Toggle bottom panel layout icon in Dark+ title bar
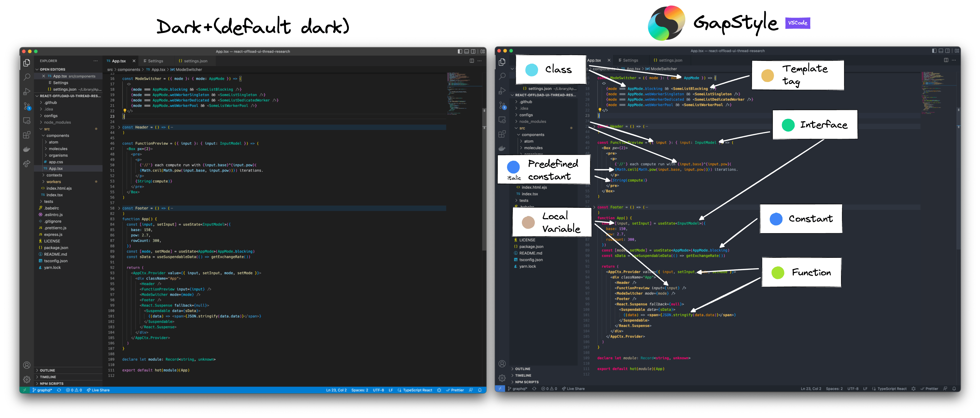 click(466, 51)
